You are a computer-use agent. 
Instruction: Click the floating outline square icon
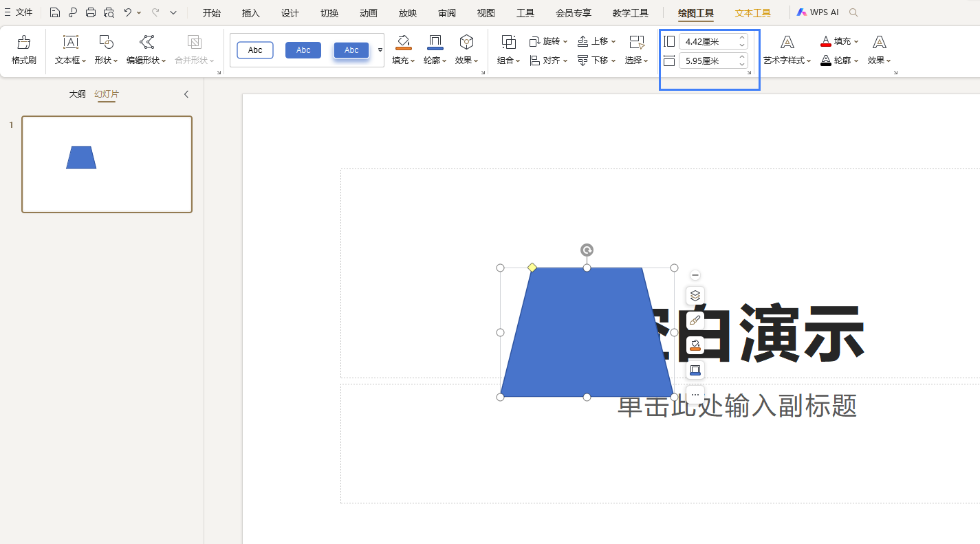click(695, 371)
